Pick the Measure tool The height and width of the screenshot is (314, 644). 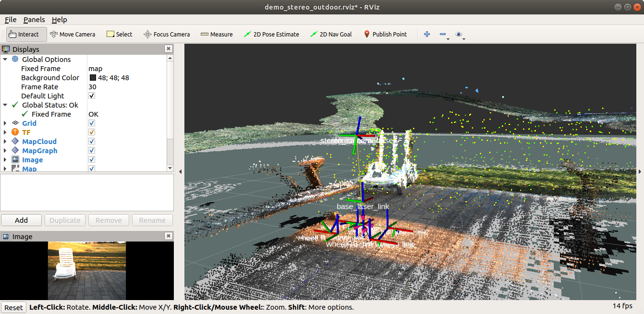click(217, 34)
